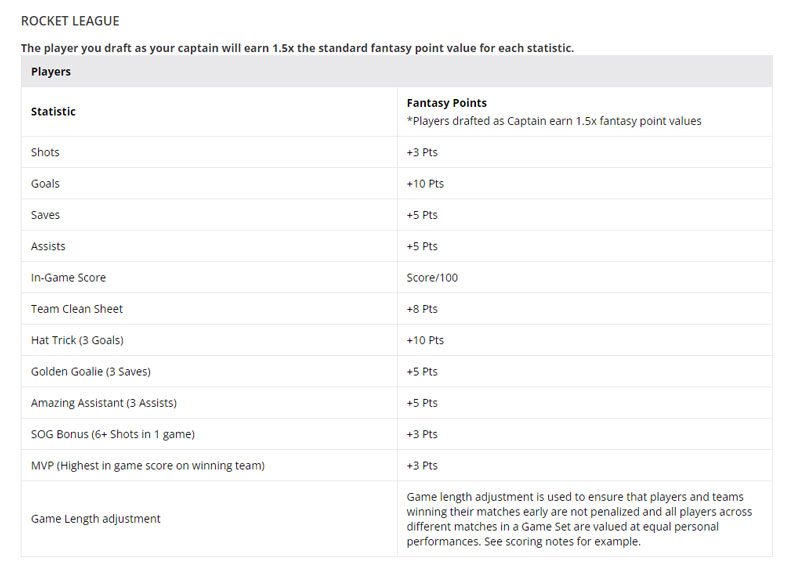This screenshot has height=574, width=800.
Task: Click the Goals +10 Pts value
Action: pos(425,184)
